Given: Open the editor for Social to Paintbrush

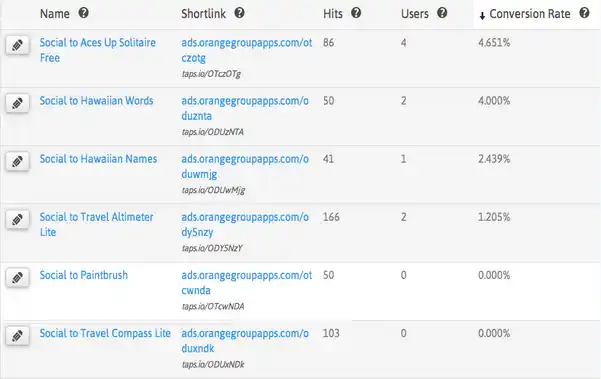Looking at the screenshot, I should pyautogui.click(x=17, y=278).
